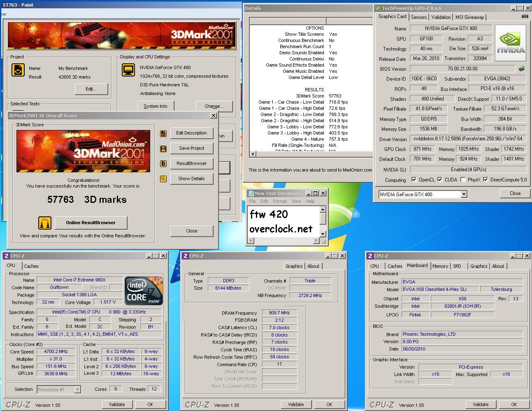Open About tab in memory CPU-Z window
The height and width of the screenshot is (411, 532).
314,266
